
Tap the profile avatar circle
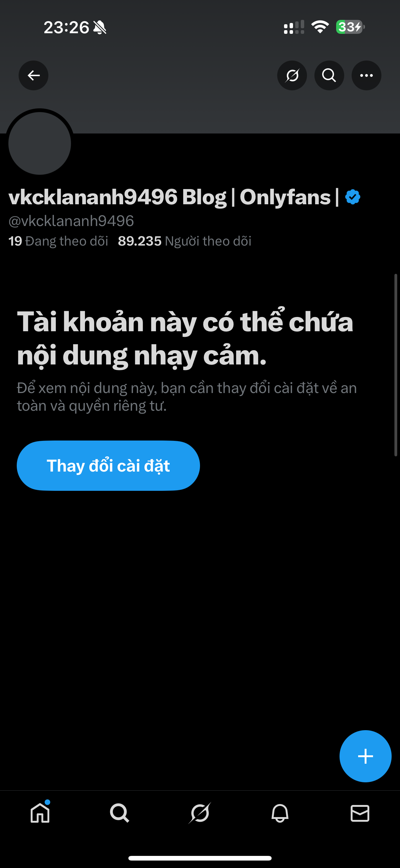pyautogui.click(x=40, y=143)
